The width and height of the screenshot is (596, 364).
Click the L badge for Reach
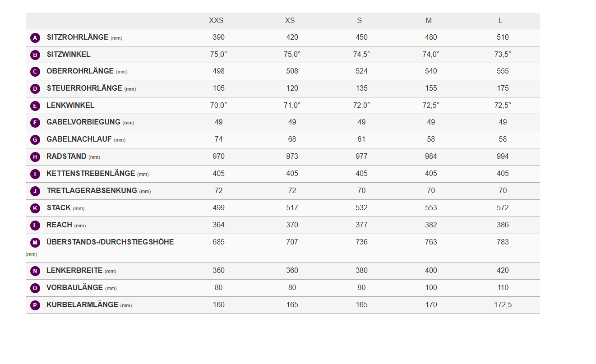[35, 226]
